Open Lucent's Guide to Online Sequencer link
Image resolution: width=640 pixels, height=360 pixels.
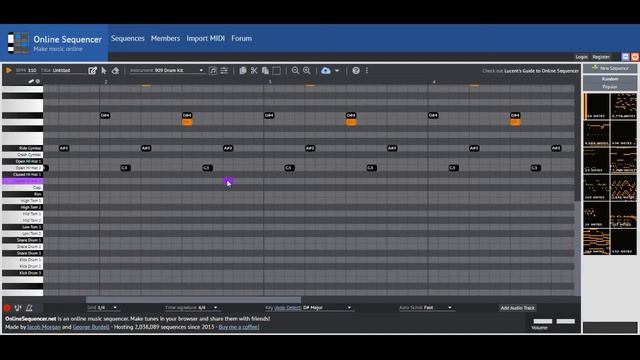tap(542, 71)
